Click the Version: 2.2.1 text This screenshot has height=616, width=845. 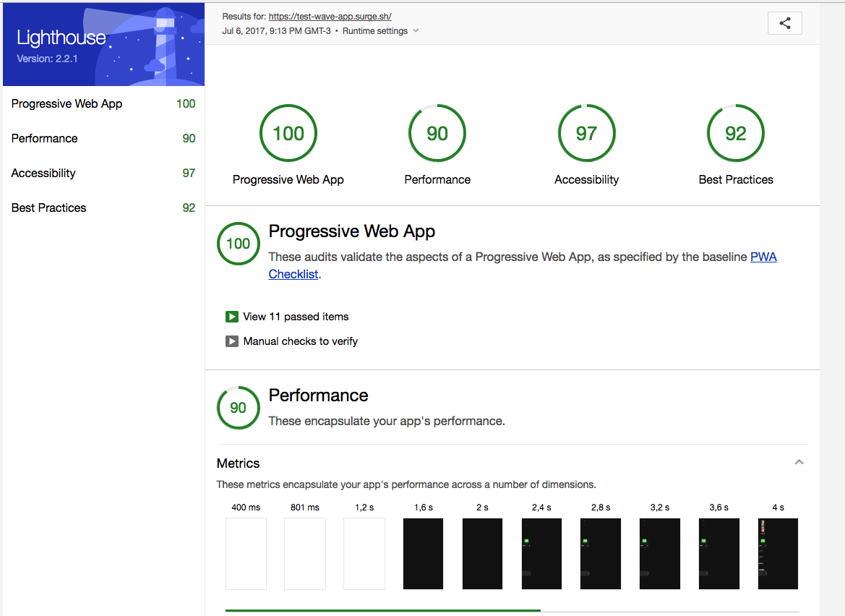pyautogui.click(x=47, y=59)
